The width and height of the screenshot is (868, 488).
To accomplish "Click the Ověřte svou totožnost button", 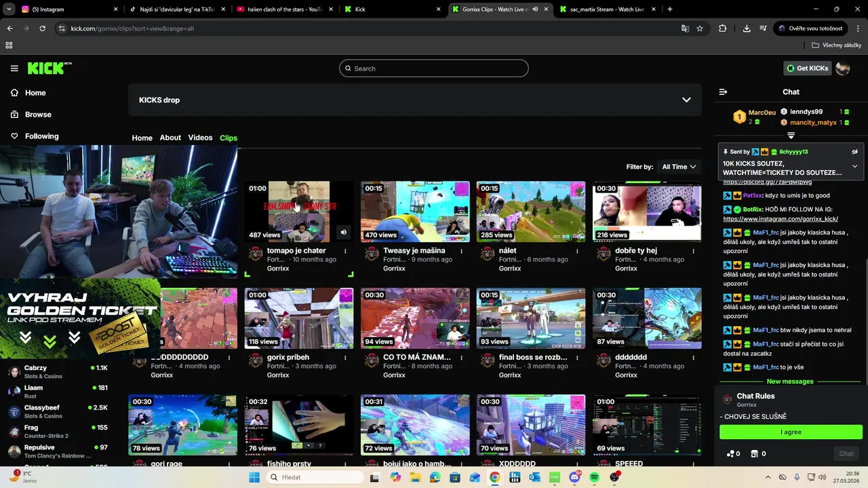I will [x=810, y=28].
